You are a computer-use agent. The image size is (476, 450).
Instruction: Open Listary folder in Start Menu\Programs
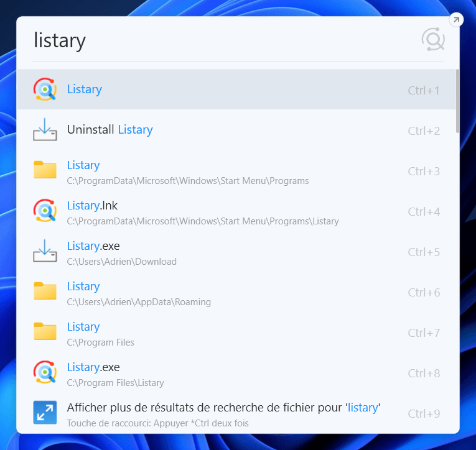coord(236,170)
